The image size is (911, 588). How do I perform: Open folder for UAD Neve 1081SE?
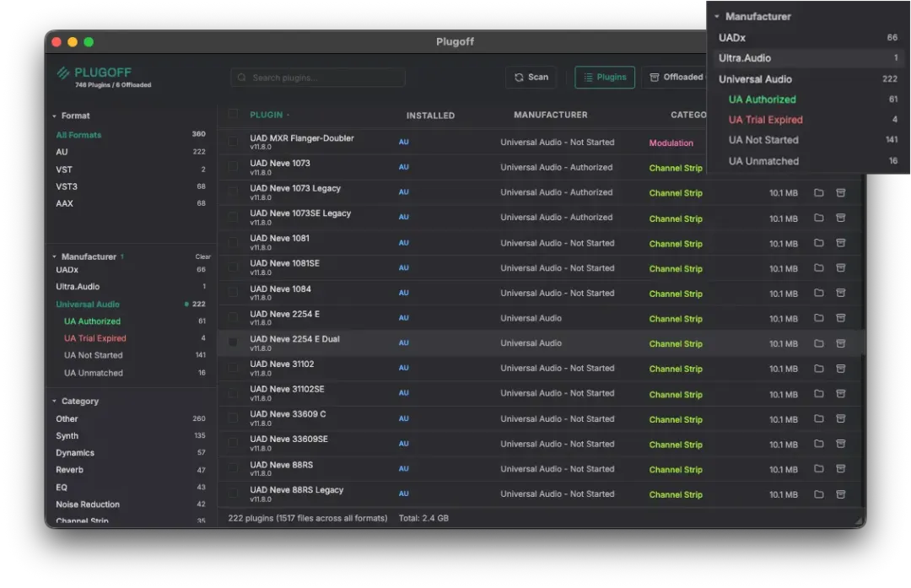click(x=818, y=268)
